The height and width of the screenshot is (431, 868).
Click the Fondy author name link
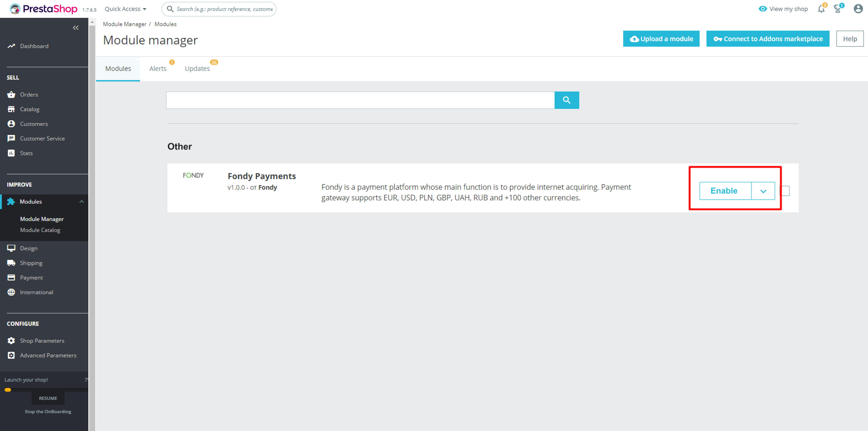pyautogui.click(x=267, y=187)
